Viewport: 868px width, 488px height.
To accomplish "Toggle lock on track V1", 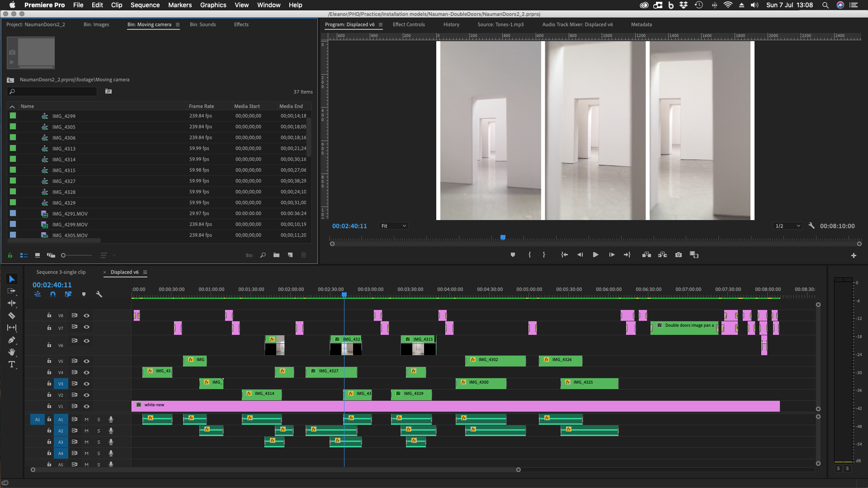I will click(49, 406).
